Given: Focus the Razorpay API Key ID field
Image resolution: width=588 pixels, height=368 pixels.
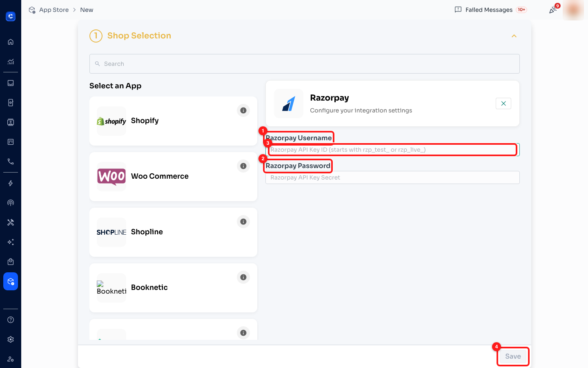Looking at the screenshot, I should [392, 150].
